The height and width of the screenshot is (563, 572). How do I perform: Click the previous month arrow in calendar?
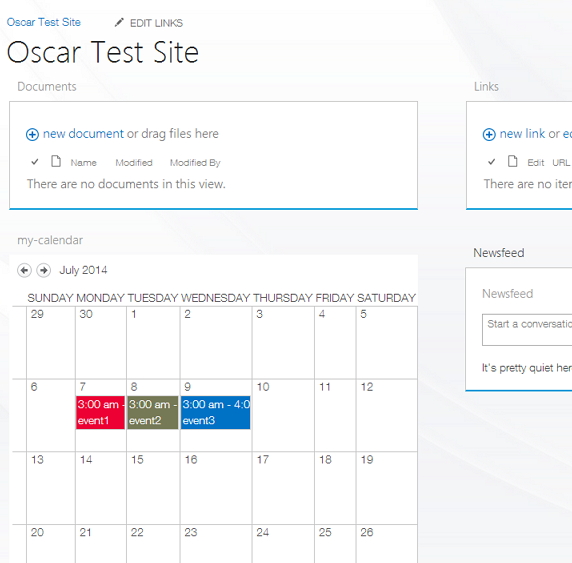point(24,270)
